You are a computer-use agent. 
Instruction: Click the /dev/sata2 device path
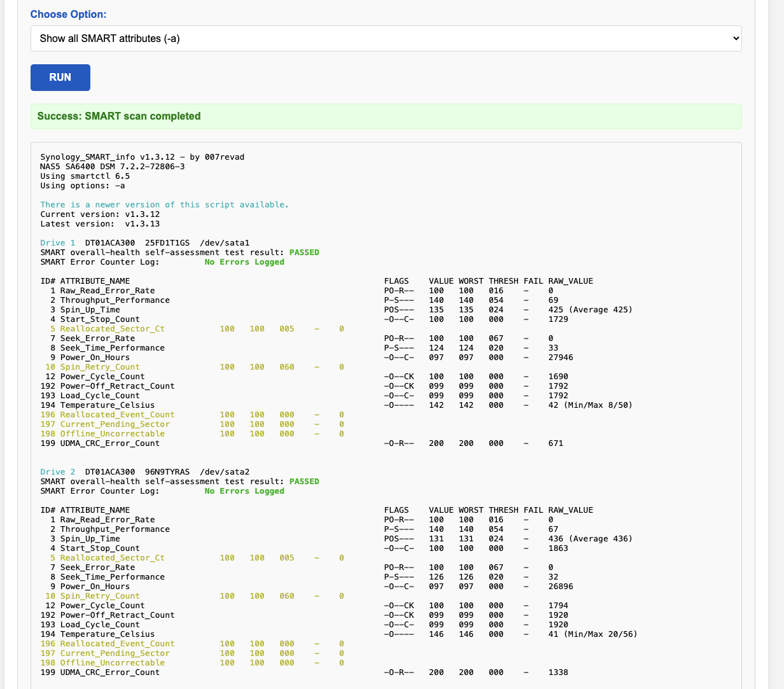225,472
